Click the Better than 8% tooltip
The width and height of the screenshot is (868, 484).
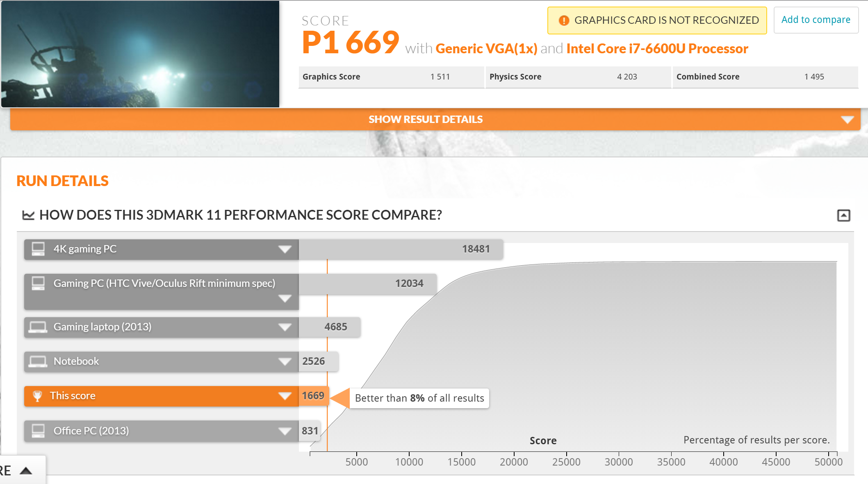tap(419, 398)
